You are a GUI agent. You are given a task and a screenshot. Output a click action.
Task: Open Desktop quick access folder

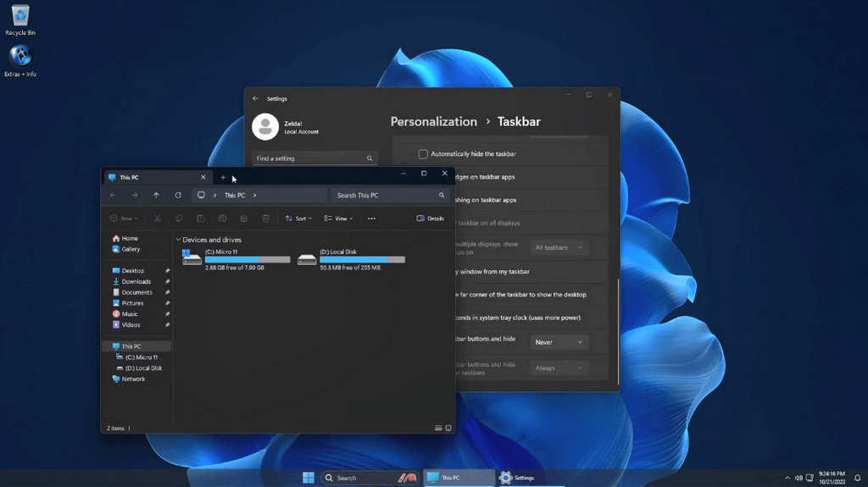(129, 271)
